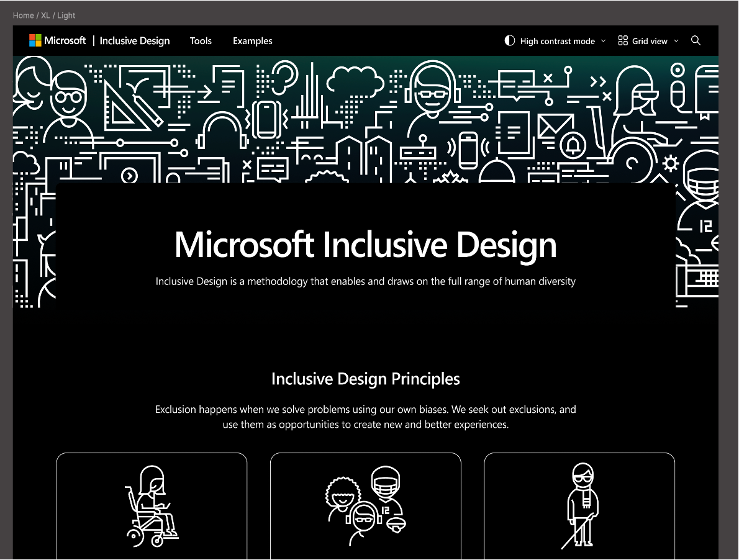
Task: Open the Grid view menu label
Action: point(650,41)
